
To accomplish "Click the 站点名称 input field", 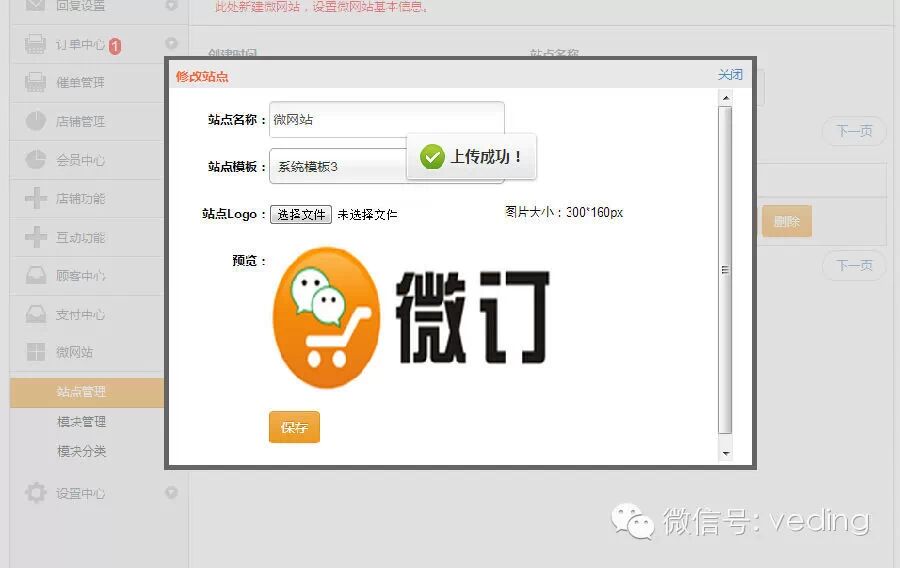I will point(387,119).
